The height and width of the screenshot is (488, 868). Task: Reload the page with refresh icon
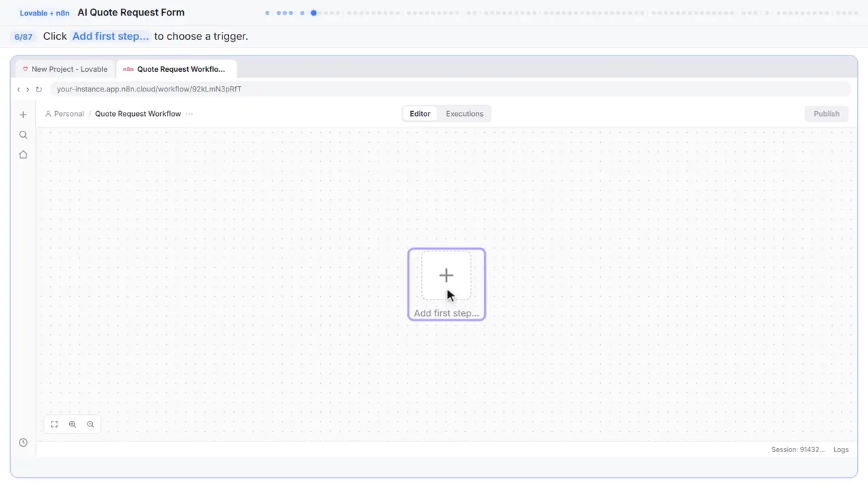click(39, 89)
